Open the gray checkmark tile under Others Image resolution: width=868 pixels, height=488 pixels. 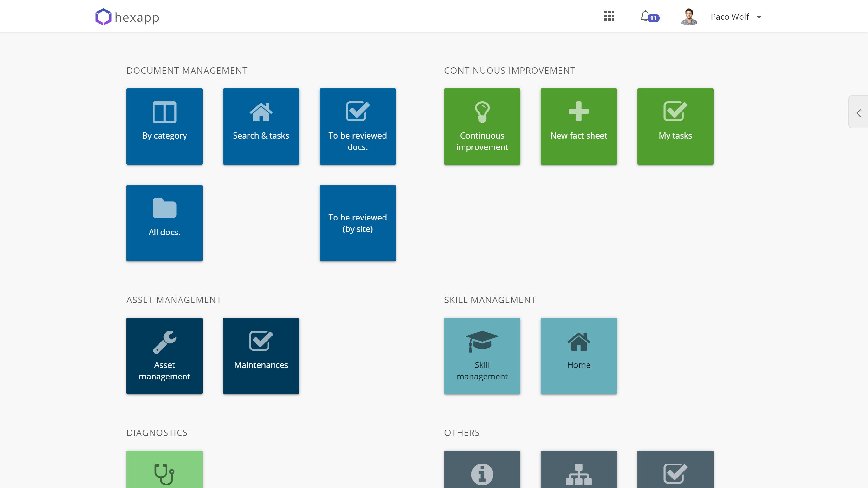tap(675, 470)
